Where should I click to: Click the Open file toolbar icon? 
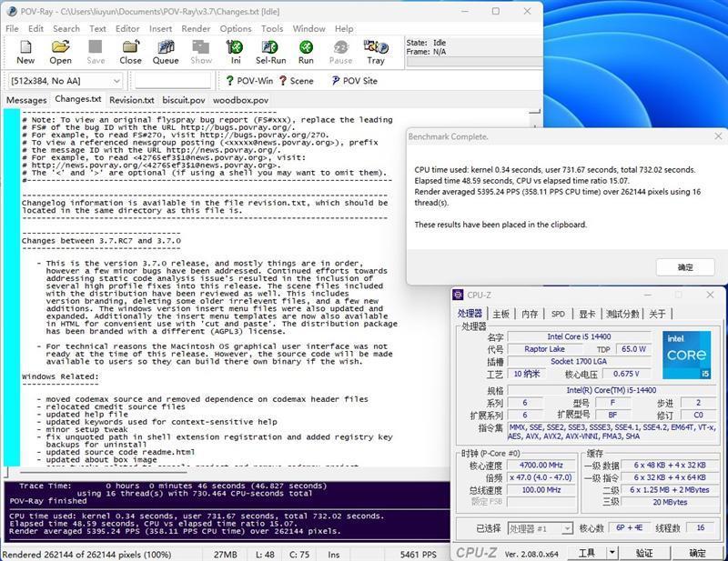point(60,52)
